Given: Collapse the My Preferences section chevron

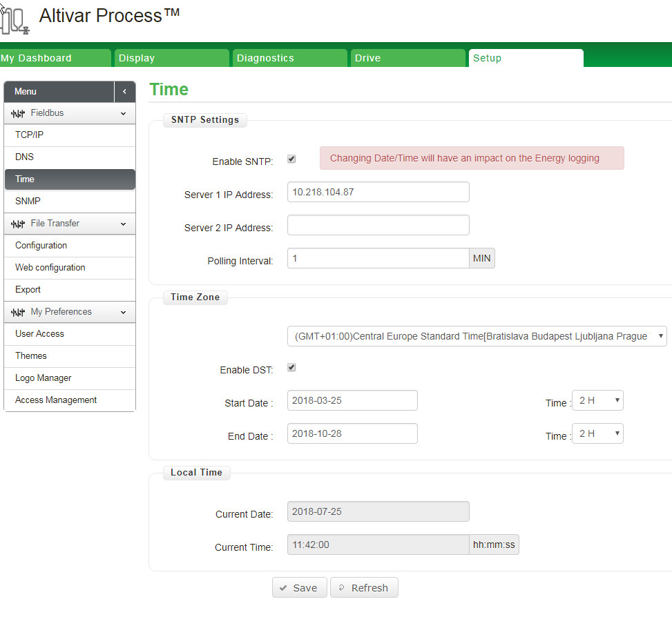Looking at the screenshot, I should click(124, 312).
